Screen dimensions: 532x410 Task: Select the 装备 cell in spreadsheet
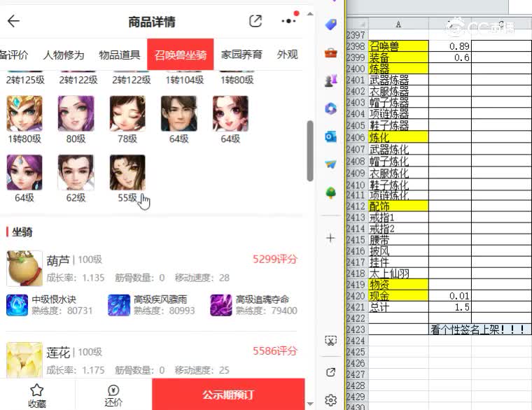[398, 57]
